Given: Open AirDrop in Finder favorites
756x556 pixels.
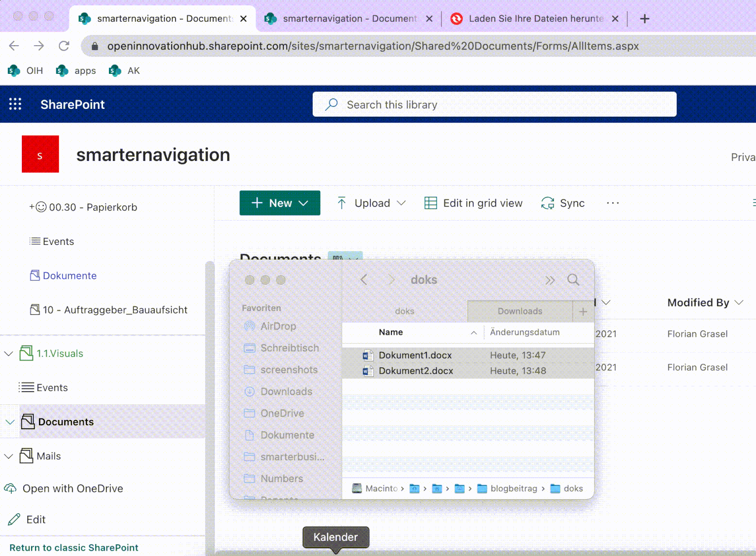Looking at the screenshot, I should 277,326.
